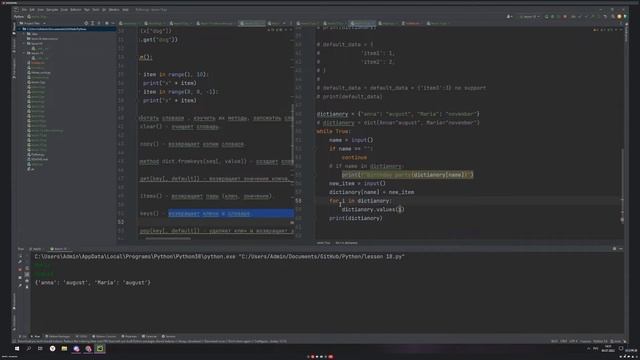
Task: Click the Expand All icon in Project panel
Action: coord(93,23)
